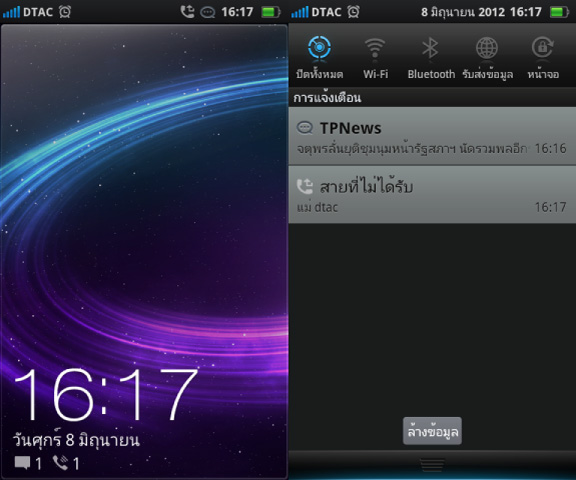The width and height of the screenshot is (576, 480).
Task: Tap the unread message counter on lock screen
Action: [28, 463]
